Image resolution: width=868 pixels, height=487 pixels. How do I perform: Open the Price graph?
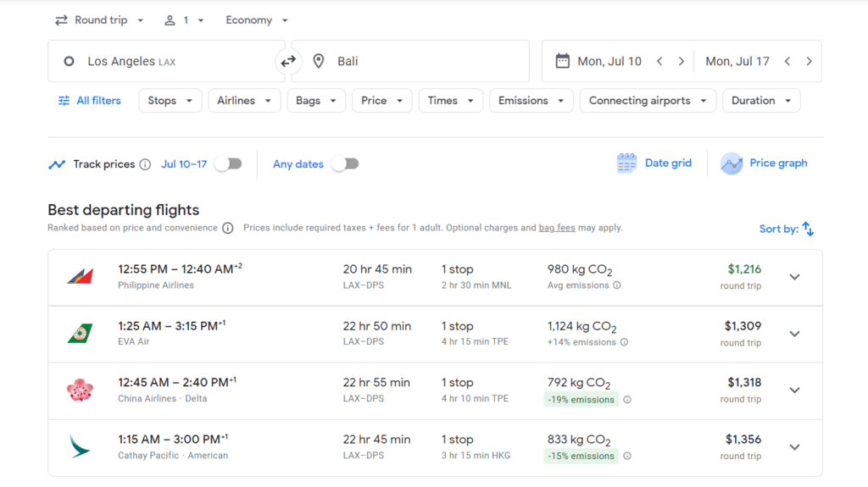pyautogui.click(x=764, y=163)
